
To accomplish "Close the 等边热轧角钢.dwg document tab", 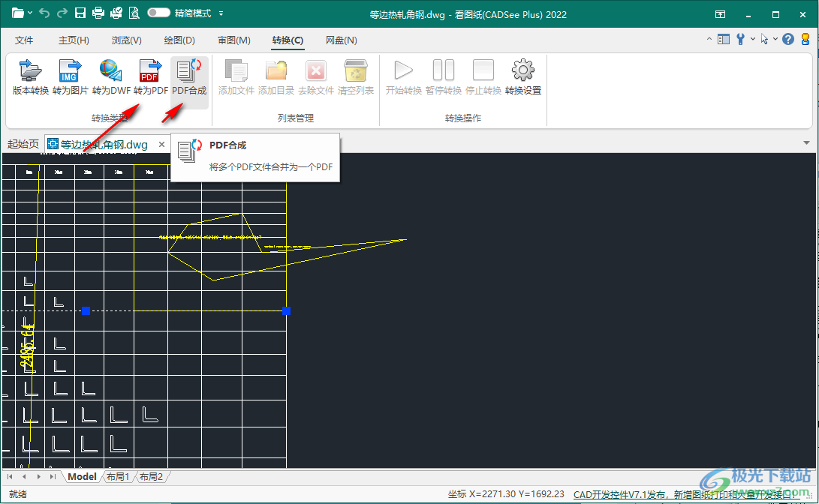I will [162, 145].
